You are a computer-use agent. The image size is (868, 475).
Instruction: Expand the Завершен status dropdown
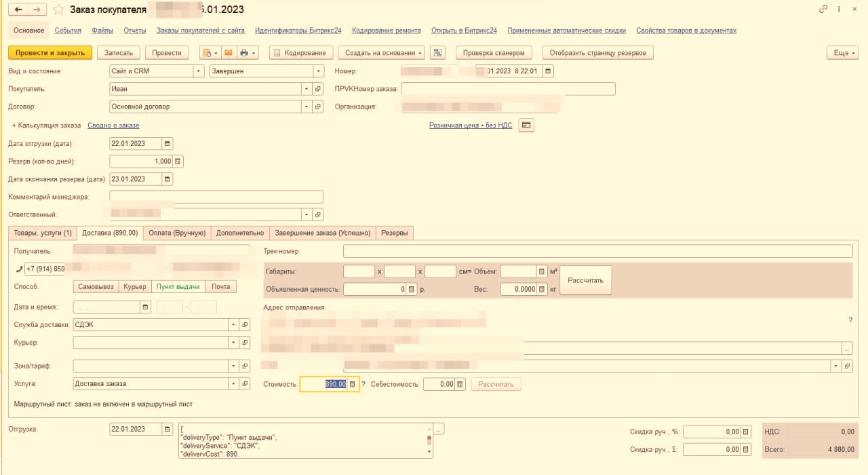pyautogui.click(x=318, y=71)
